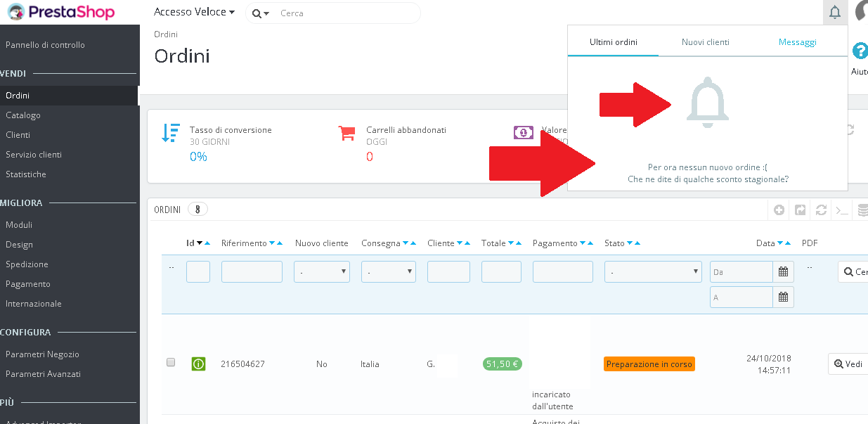
Task: Click the Vedi button for order 216504627
Action: tap(848, 364)
